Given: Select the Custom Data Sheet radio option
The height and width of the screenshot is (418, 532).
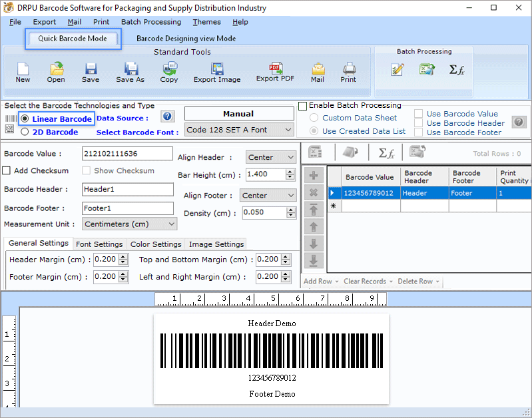Looking at the screenshot, I should (x=314, y=118).
